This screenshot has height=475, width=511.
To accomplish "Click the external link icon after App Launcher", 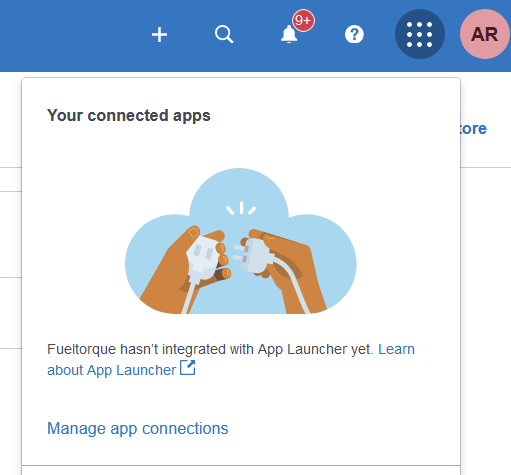I will coord(187,368).
